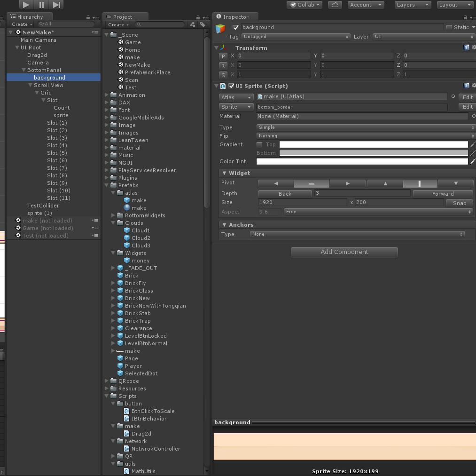Click the Gradient Top color swatch
The height and width of the screenshot is (476, 476).
[x=374, y=144]
